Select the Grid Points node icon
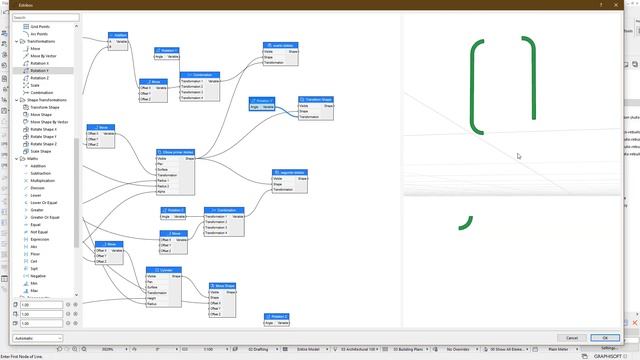Viewport: 640px width, 360px height. tap(26, 27)
